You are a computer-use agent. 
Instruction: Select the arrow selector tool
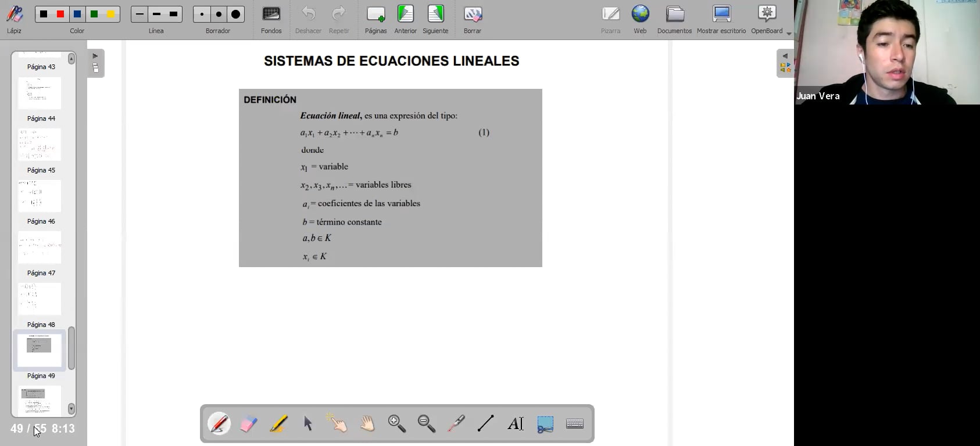pos(308,424)
